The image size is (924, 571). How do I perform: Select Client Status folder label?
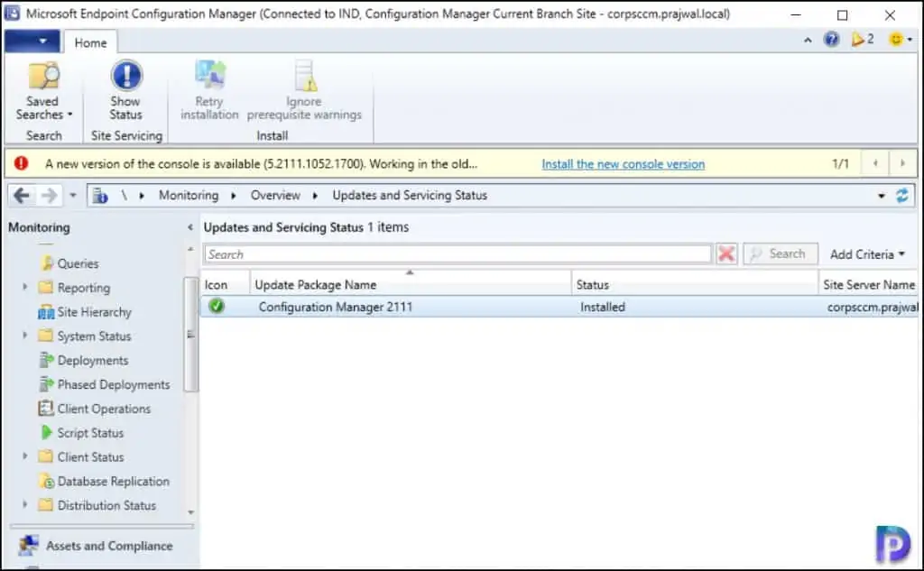pos(91,456)
